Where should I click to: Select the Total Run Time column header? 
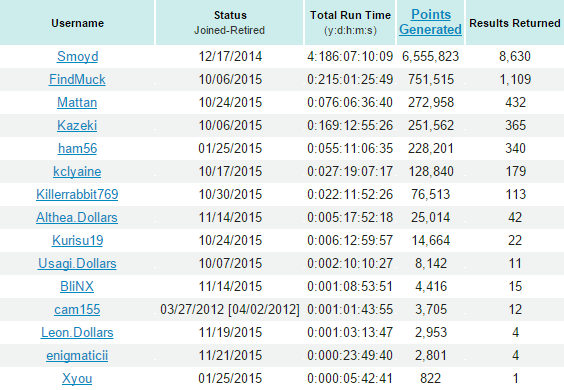click(350, 23)
